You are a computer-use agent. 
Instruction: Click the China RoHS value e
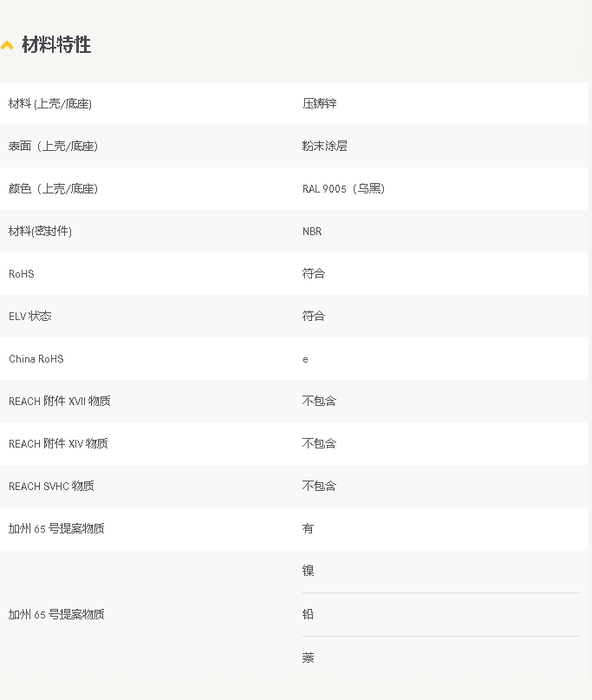pyautogui.click(x=305, y=359)
